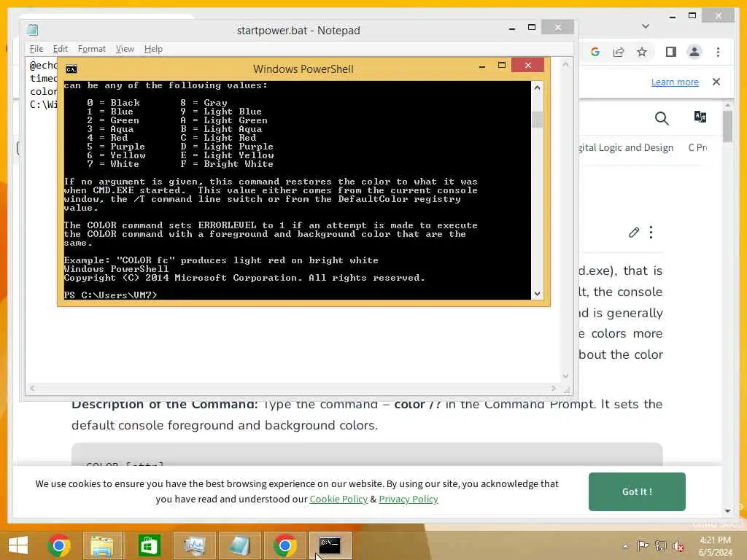The width and height of the screenshot is (747, 560).
Task: Dismiss the Chrome info bar with X
Action: tap(716, 82)
